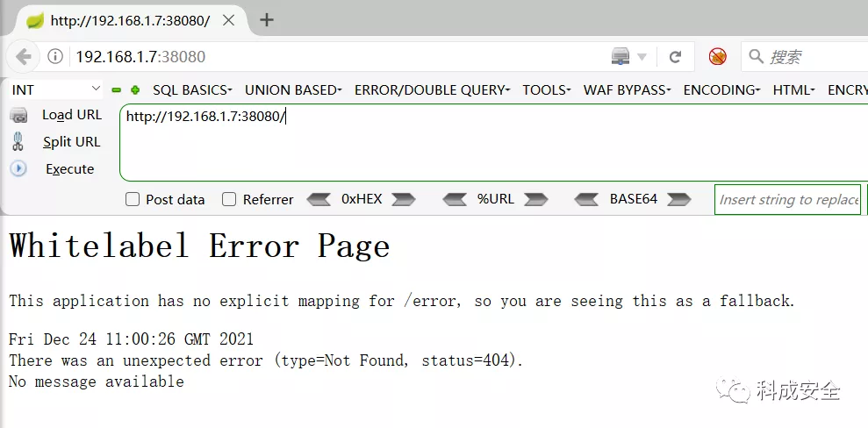868x428 pixels.
Task: Click the browser address bar URL
Action: coord(140,56)
